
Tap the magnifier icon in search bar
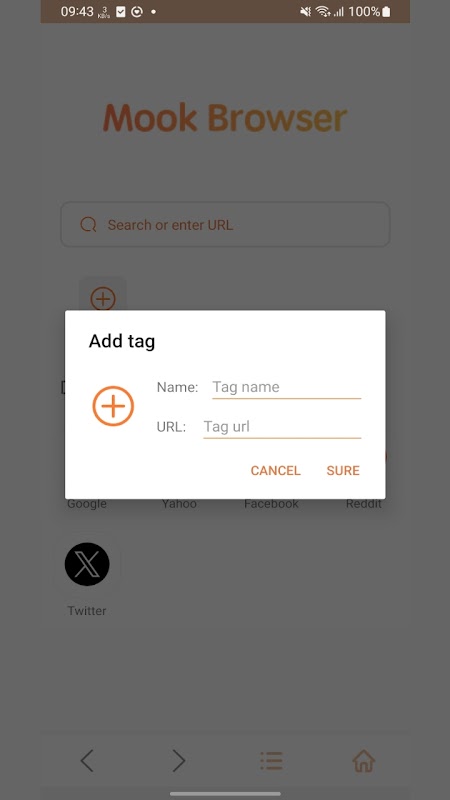pos(88,224)
